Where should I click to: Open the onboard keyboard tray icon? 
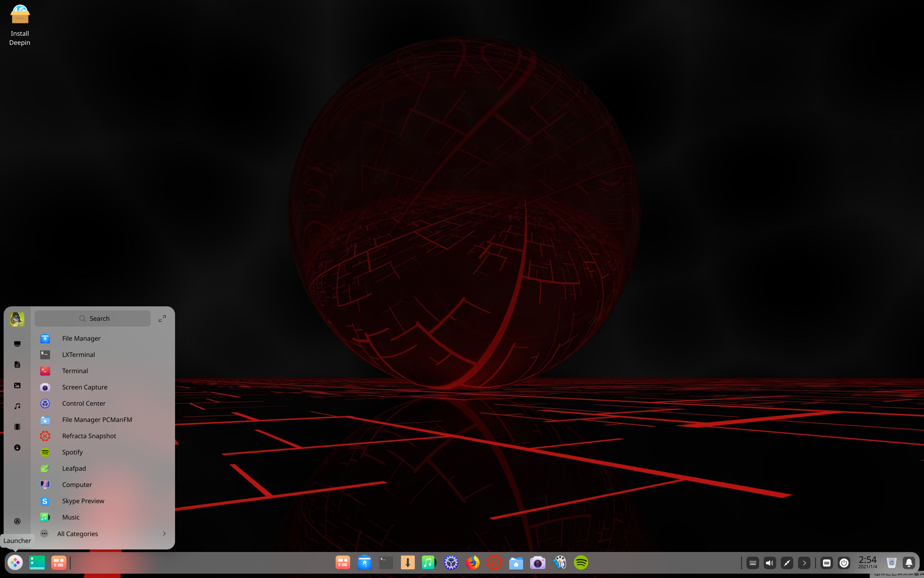pos(827,563)
